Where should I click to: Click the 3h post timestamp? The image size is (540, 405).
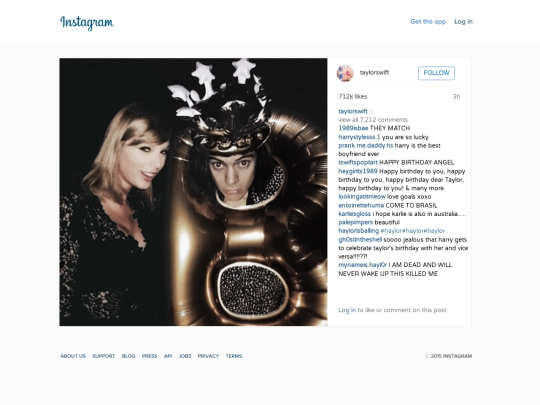pyautogui.click(x=457, y=97)
